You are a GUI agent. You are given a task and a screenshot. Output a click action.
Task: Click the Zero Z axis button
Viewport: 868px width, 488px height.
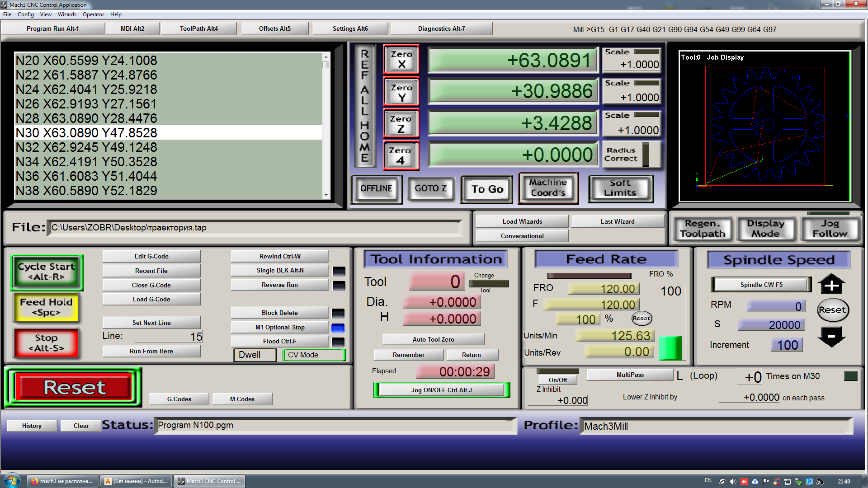[401, 124]
